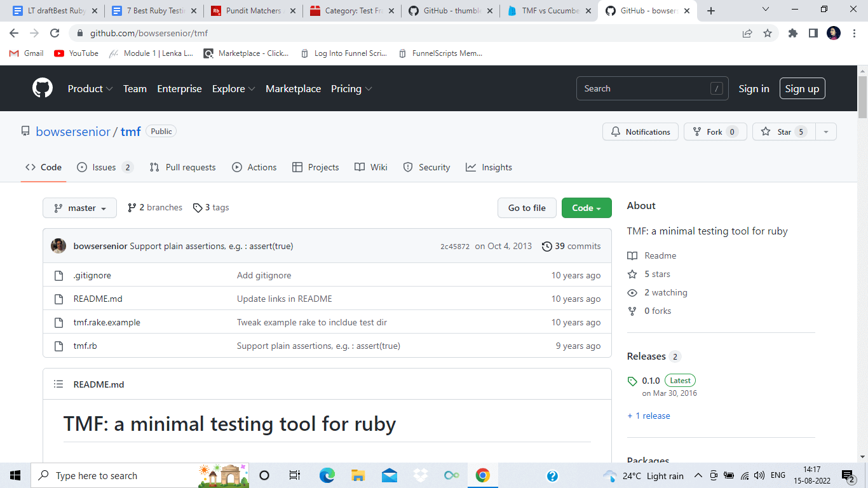The height and width of the screenshot is (488, 868).
Task: Open the star button dropdown arrow
Action: [826, 132]
